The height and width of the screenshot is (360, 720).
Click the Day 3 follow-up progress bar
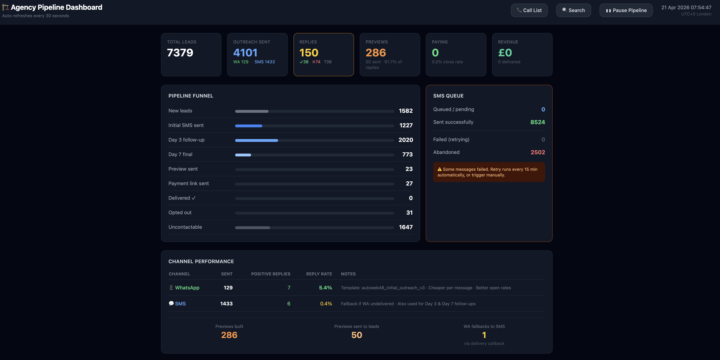pos(315,140)
